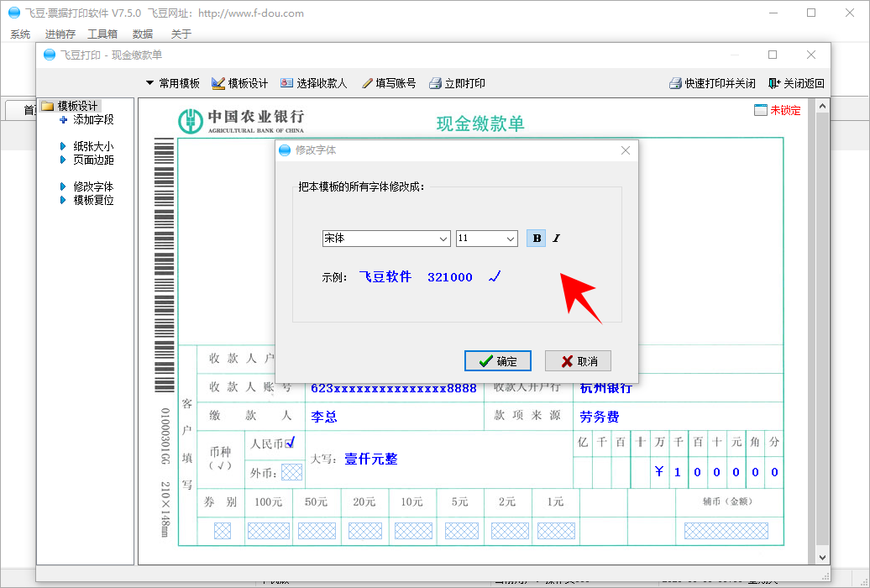Click the 模板设计 toolbar icon
Image resolution: width=870 pixels, height=588 pixels.
(218, 83)
